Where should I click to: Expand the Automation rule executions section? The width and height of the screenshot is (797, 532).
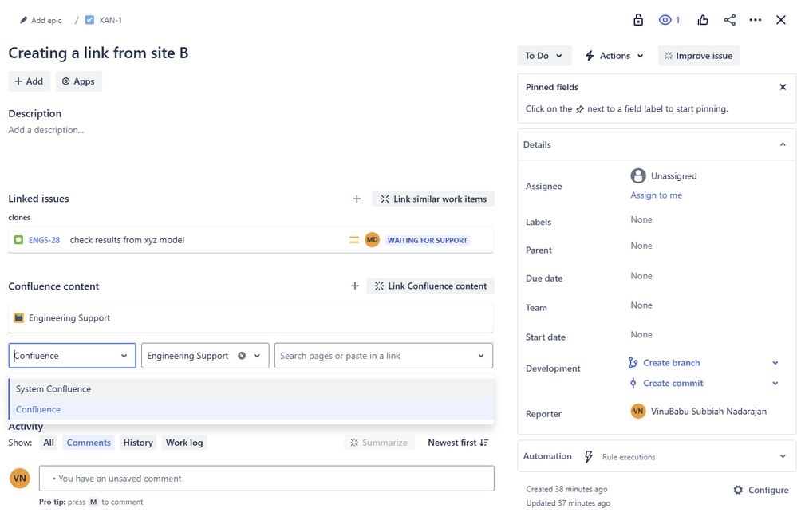click(783, 456)
